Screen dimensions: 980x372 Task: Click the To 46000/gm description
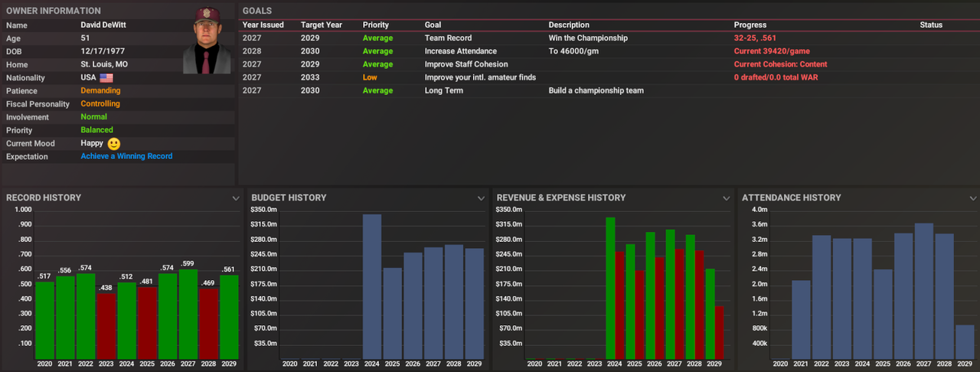[574, 51]
